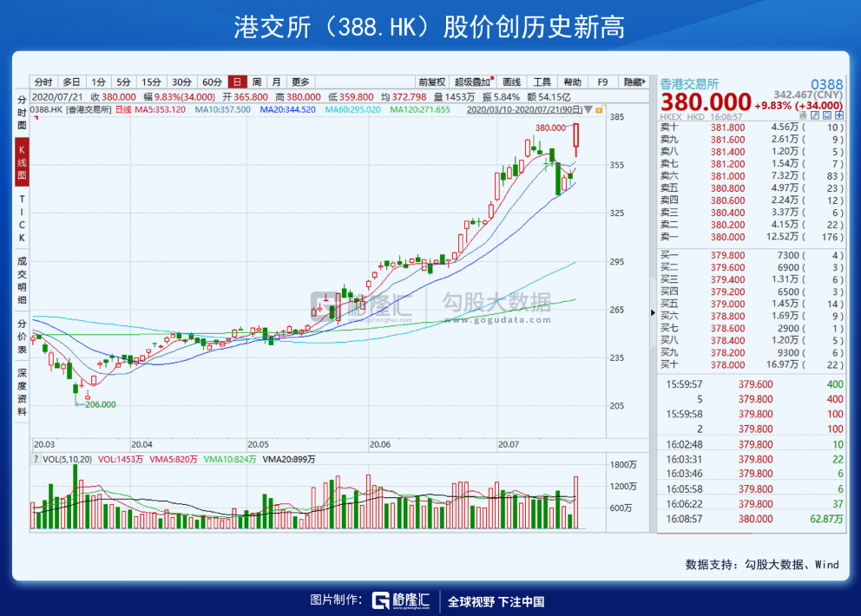Screen dimensions: 861x616
Task: Click the pencil note icon under price
Action: pos(815,115)
